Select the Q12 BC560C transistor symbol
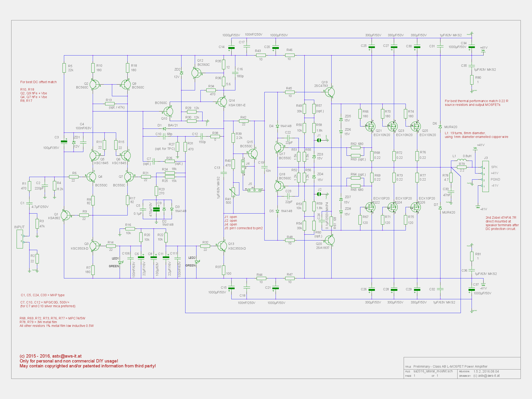 pyautogui.click(x=196, y=73)
